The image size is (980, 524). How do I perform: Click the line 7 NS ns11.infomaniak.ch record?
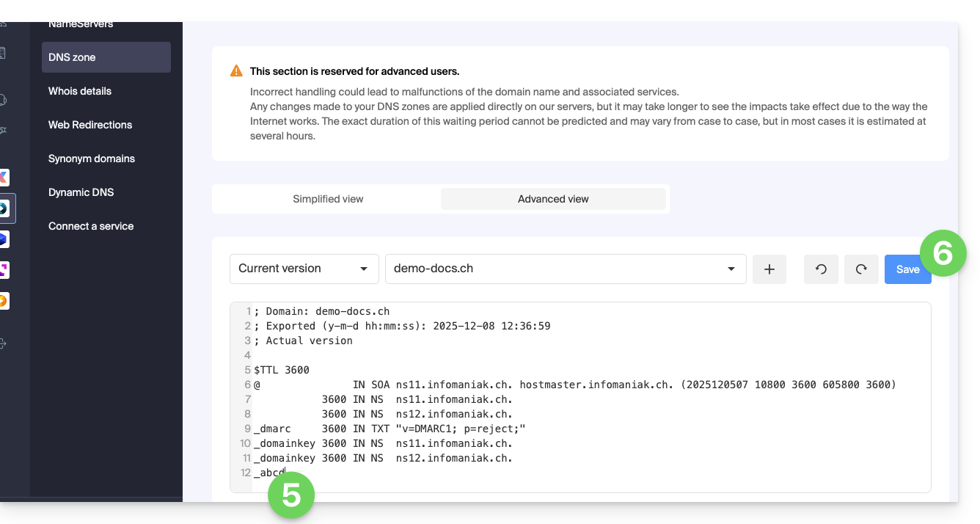coord(417,399)
